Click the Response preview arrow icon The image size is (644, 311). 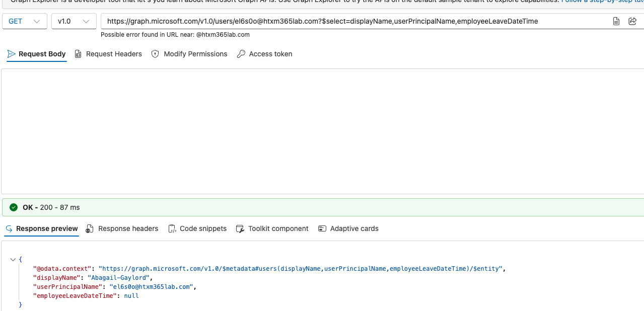click(9, 228)
